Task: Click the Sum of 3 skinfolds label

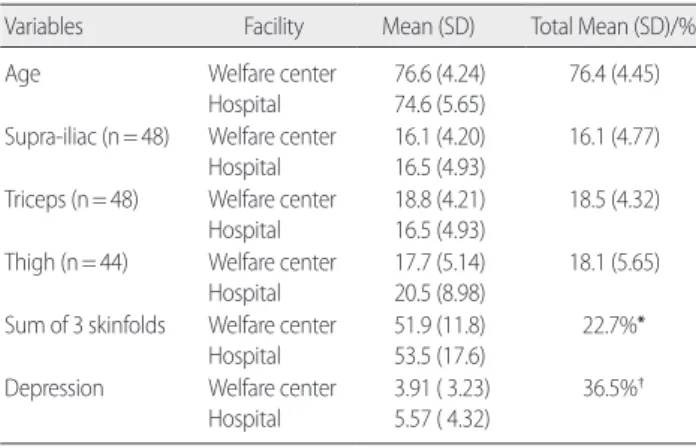Action: (85, 325)
